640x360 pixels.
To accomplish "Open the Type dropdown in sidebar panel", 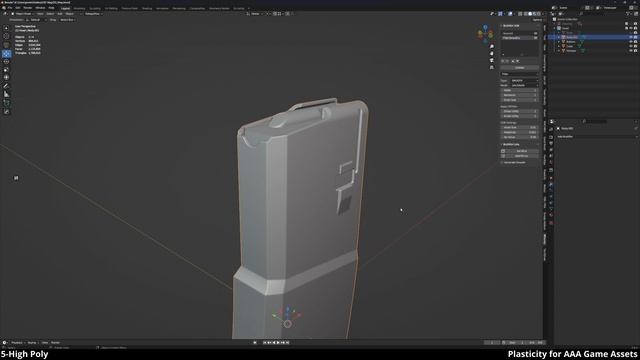I will [x=524, y=81].
